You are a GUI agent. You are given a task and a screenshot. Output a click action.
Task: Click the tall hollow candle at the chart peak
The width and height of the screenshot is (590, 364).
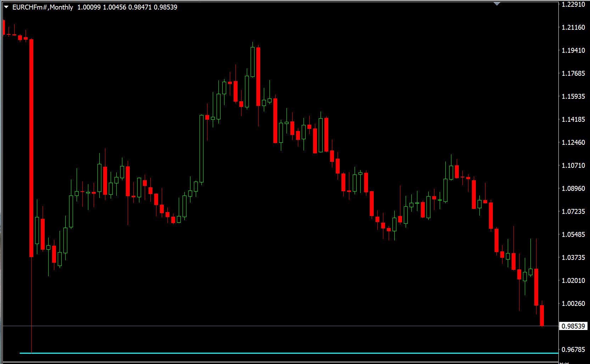click(252, 62)
